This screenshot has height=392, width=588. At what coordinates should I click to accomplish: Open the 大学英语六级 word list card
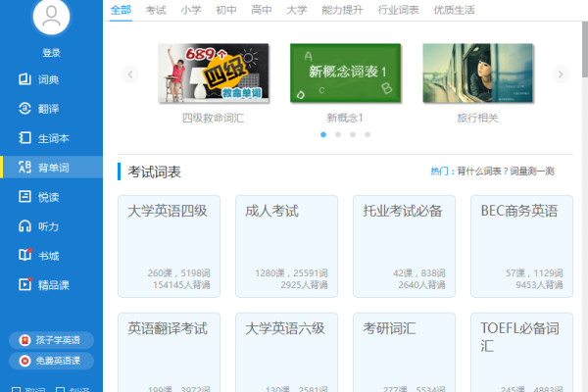click(286, 353)
